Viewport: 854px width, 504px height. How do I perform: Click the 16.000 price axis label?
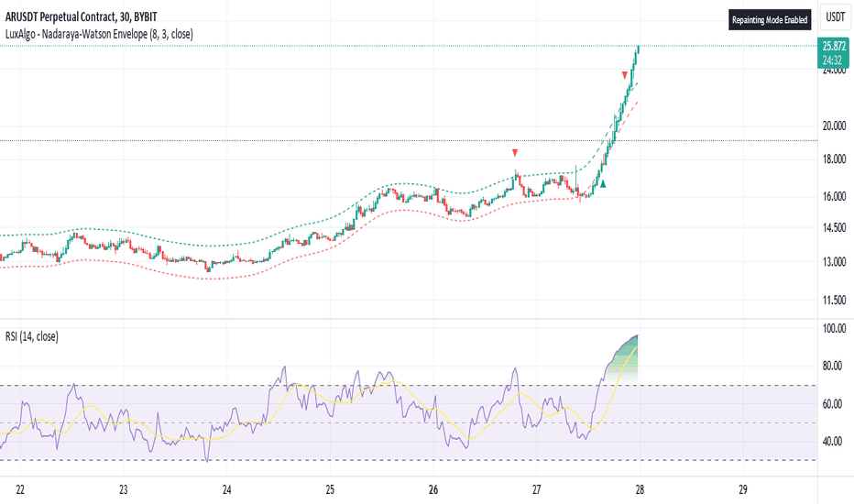[x=834, y=196]
